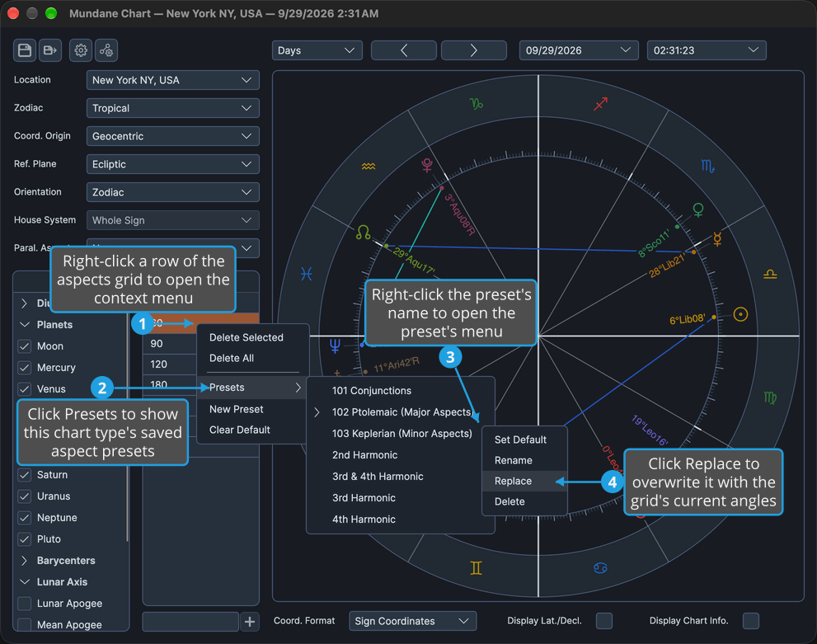The height and width of the screenshot is (644, 817).
Task: Click the plus button to add an angle
Action: [x=250, y=622]
